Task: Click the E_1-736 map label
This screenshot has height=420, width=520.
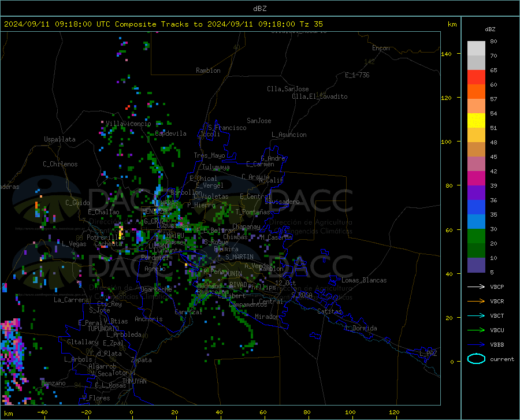Action: click(357, 75)
